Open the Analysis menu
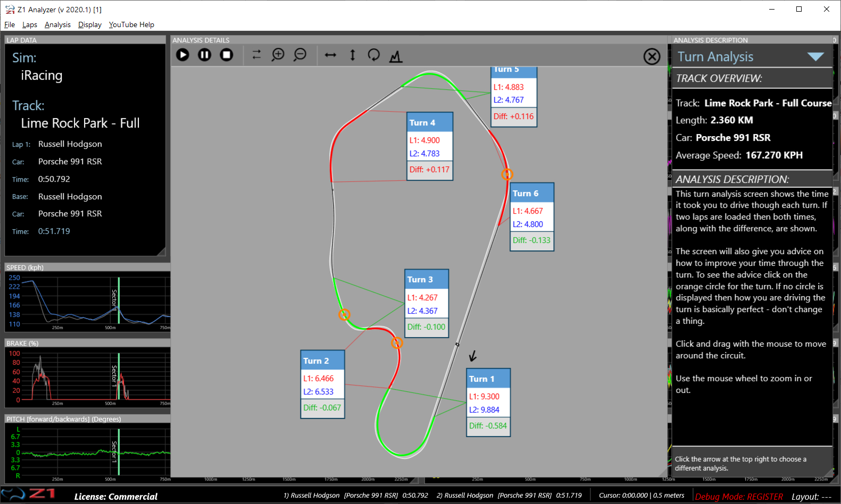This screenshot has height=504, width=841. (x=57, y=24)
